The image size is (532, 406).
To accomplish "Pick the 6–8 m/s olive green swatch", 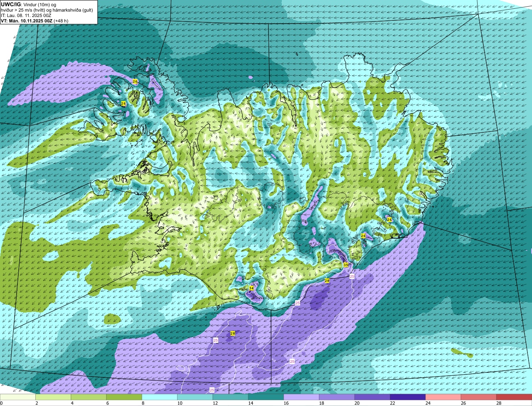I will point(124,397).
